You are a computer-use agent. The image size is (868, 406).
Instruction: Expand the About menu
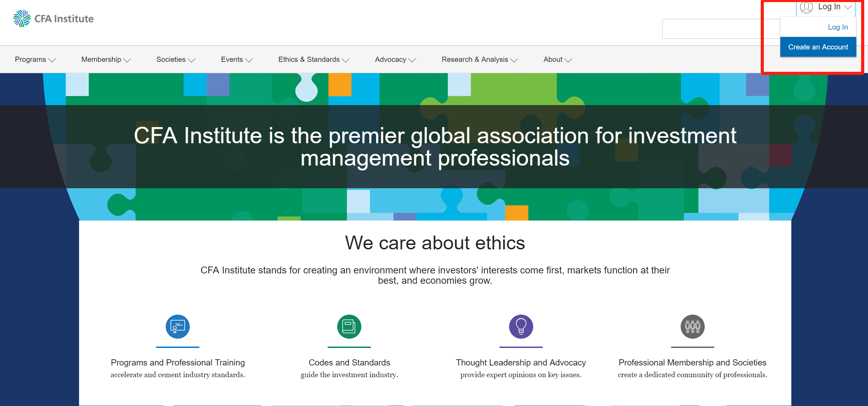tap(557, 59)
